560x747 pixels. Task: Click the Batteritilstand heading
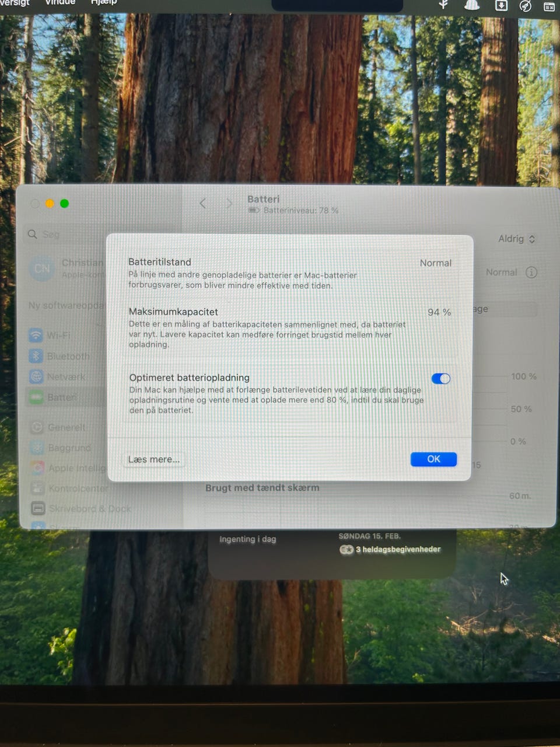coord(160,262)
